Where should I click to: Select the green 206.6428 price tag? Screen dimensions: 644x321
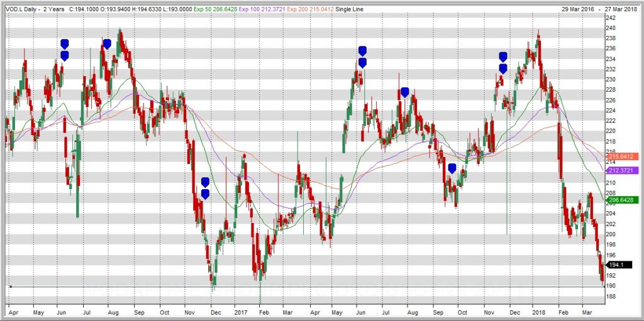[622, 200]
